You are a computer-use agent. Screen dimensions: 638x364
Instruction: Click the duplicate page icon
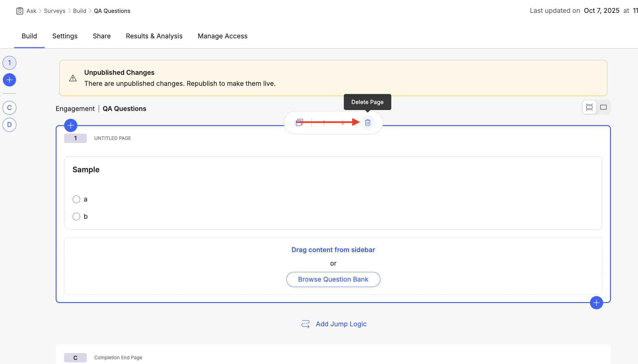point(299,123)
